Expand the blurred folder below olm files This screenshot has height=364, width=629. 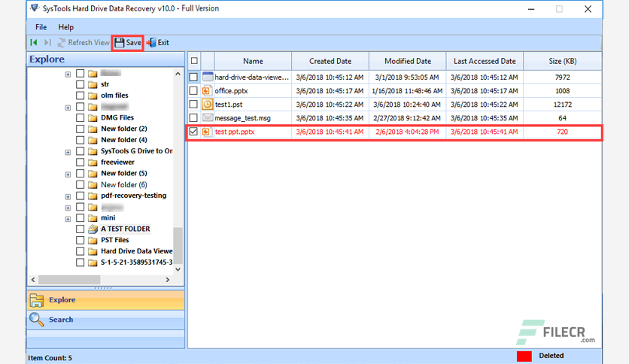(x=68, y=108)
